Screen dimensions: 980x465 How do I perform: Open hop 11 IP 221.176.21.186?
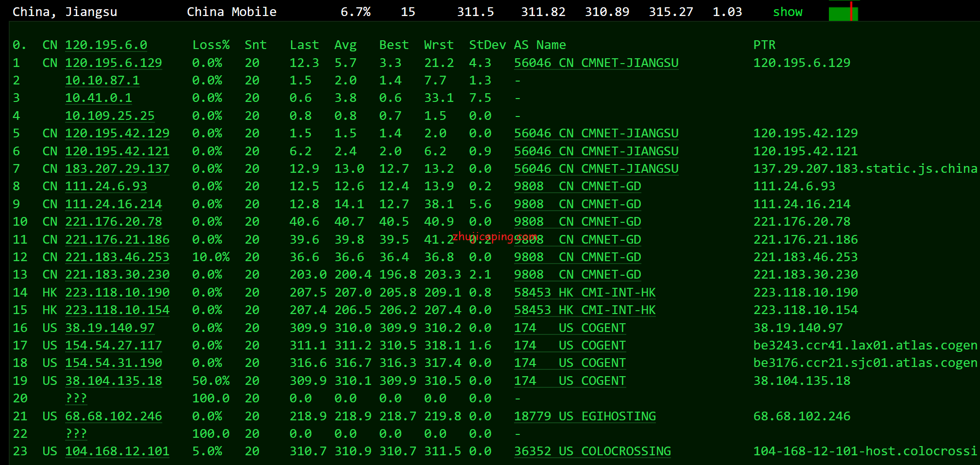tap(117, 240)
